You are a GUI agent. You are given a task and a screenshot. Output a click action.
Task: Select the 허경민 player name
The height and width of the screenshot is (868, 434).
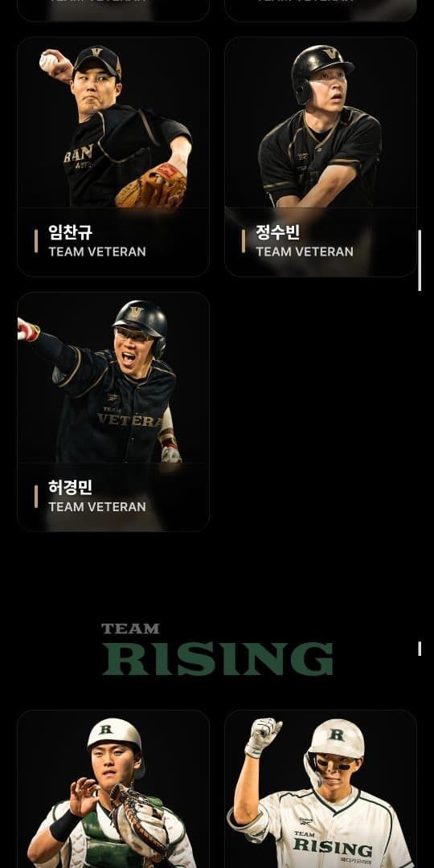point(70,487)
